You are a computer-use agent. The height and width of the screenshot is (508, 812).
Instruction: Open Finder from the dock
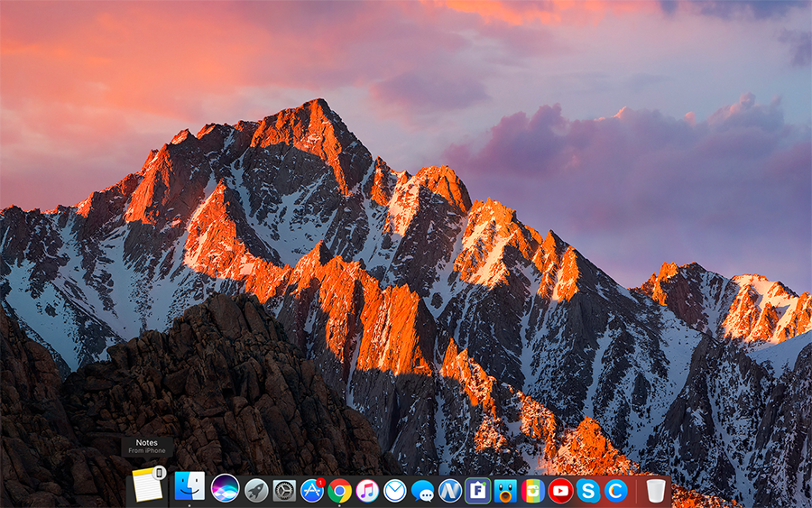point(189,487)
